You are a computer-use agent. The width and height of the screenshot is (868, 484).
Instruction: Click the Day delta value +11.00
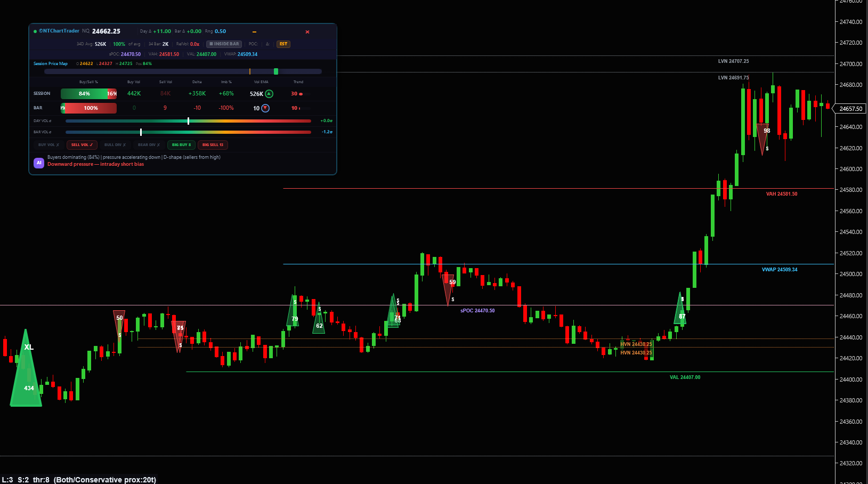(x=162, y=31)
